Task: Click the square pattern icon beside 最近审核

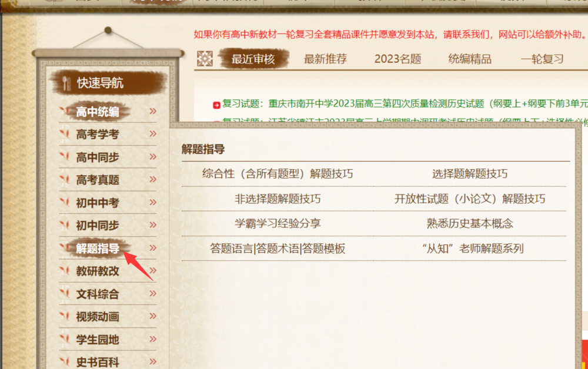Action: tap(205, 59)
